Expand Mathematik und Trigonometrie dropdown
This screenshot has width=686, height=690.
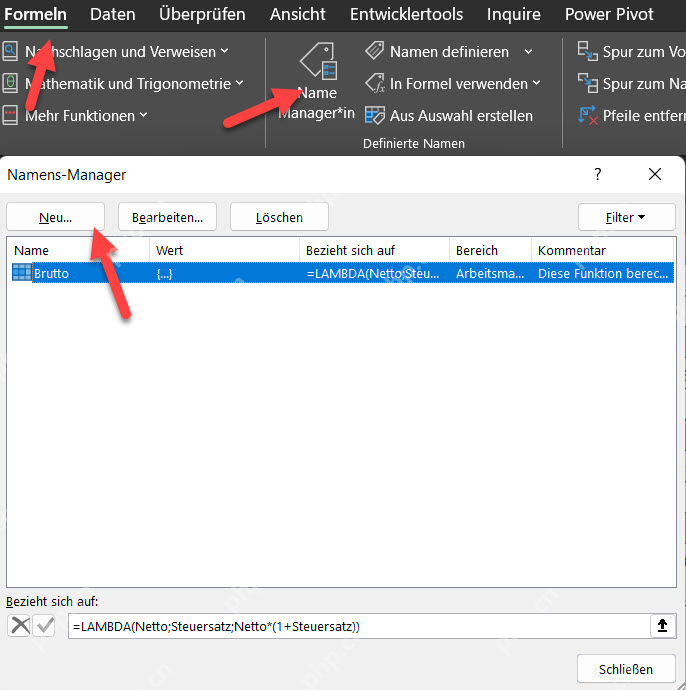pyautogui.click(x=239, y=83)
